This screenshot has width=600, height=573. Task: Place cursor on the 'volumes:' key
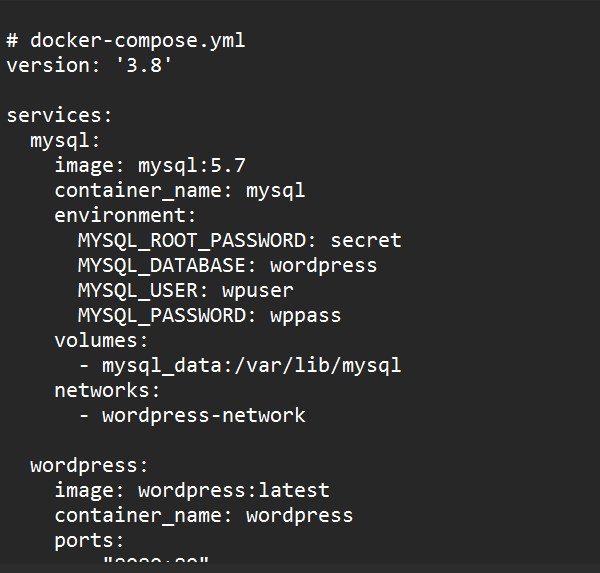101,340
